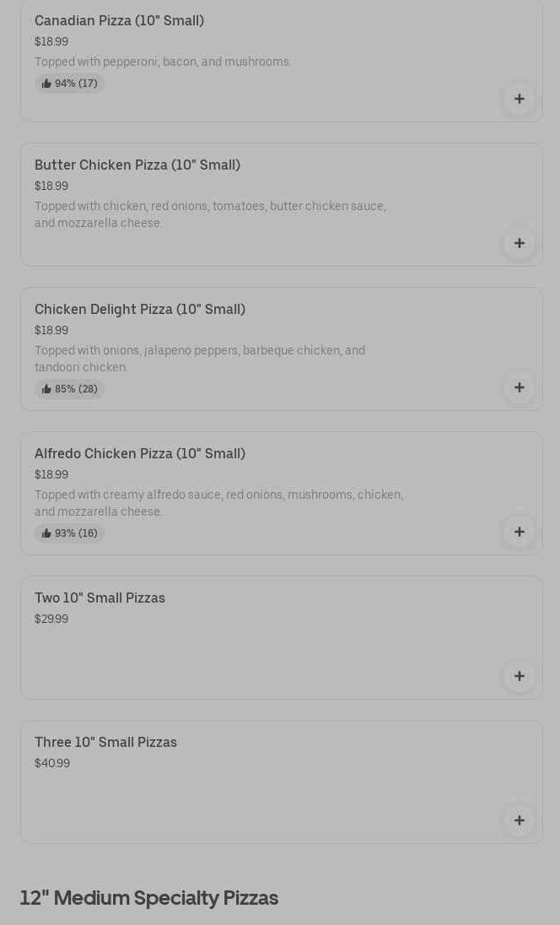Select the 12" Medium Specialty Pizzas heading
The width and height of the screenshot is (560, 925).
click(148, 898)
